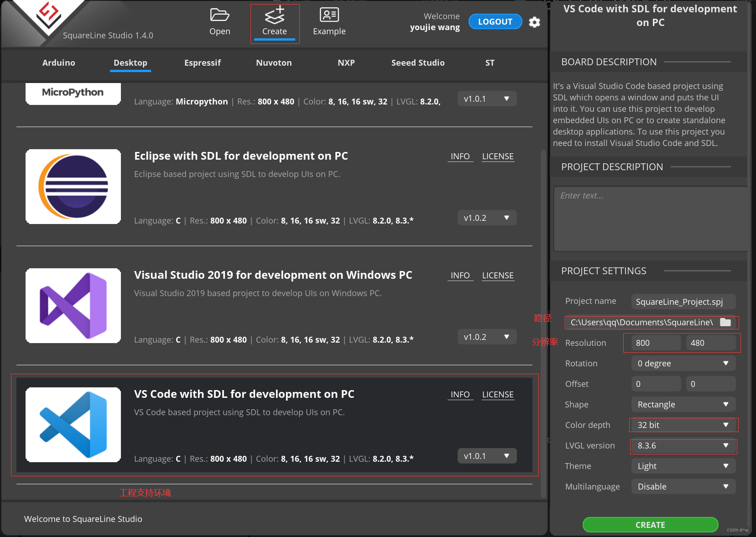The image size is (756, 537).
Task: Open INFO link for Eclipse with SDL
Action: coord(460,156)
